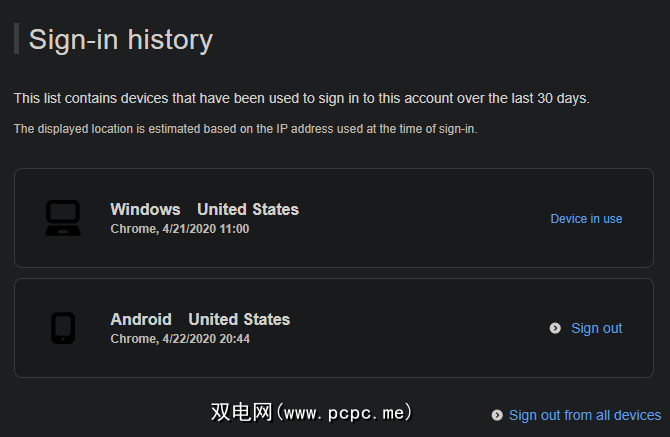Click the Windows laptop device icon

[x=63, y=218]
